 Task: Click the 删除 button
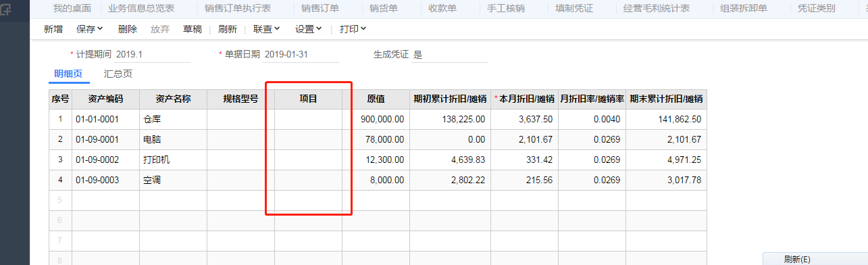127,29
